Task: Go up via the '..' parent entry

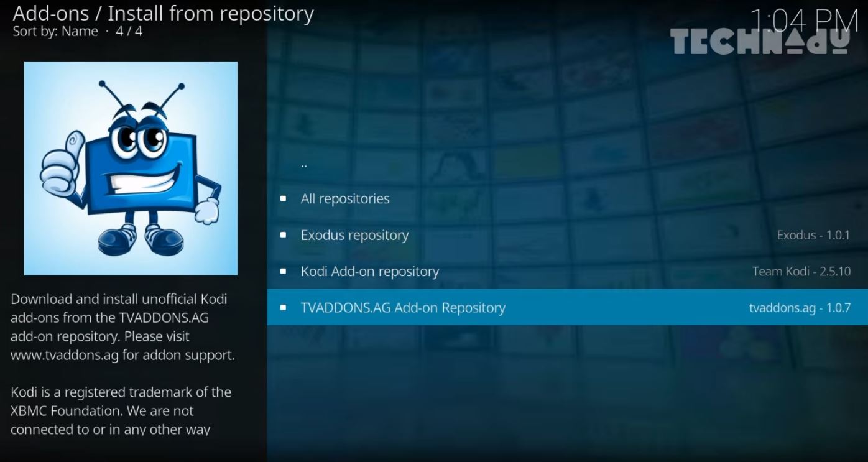Action: (x=567, y=164)
